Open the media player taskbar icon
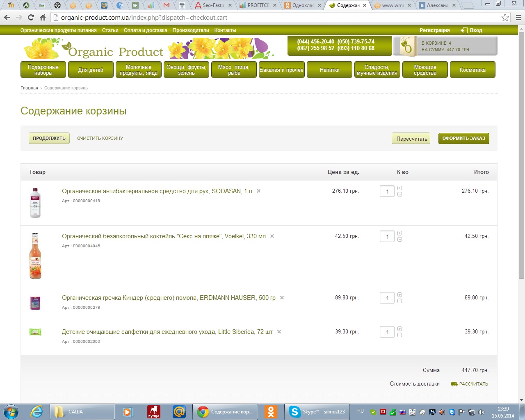 tap(128, 411)
